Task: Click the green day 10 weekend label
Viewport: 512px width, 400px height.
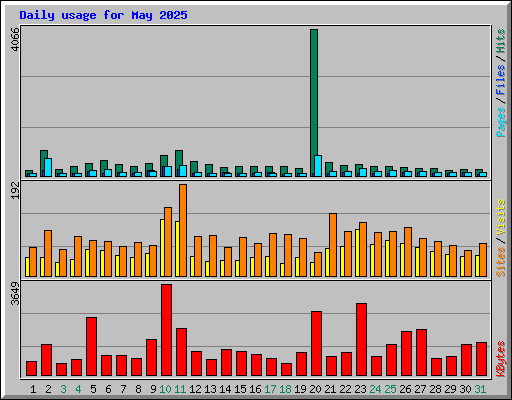Action: 166,389
